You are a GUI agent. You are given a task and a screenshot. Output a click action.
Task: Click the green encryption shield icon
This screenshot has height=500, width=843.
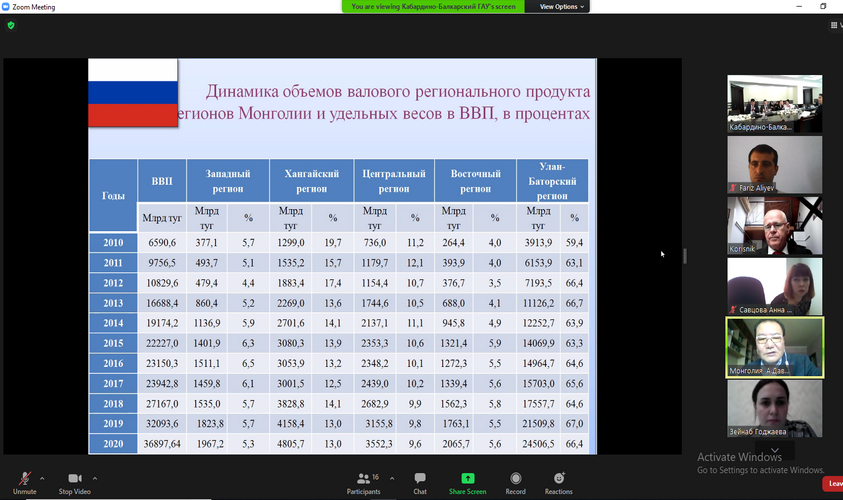tap(11, 25)
